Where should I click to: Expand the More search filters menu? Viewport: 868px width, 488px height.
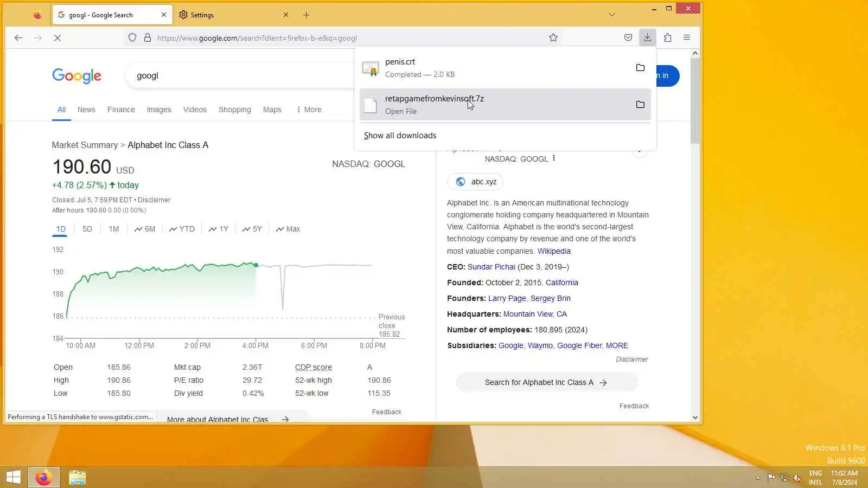tap(309, 110)
